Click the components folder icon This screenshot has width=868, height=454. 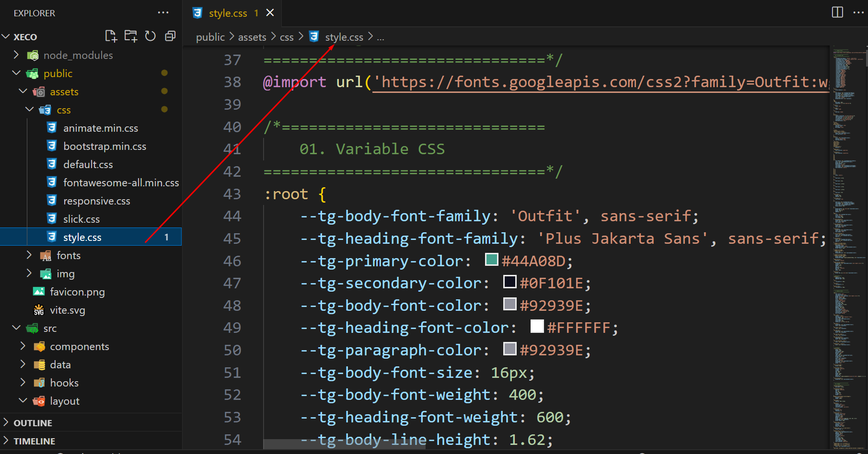click(x=39, y=346)
